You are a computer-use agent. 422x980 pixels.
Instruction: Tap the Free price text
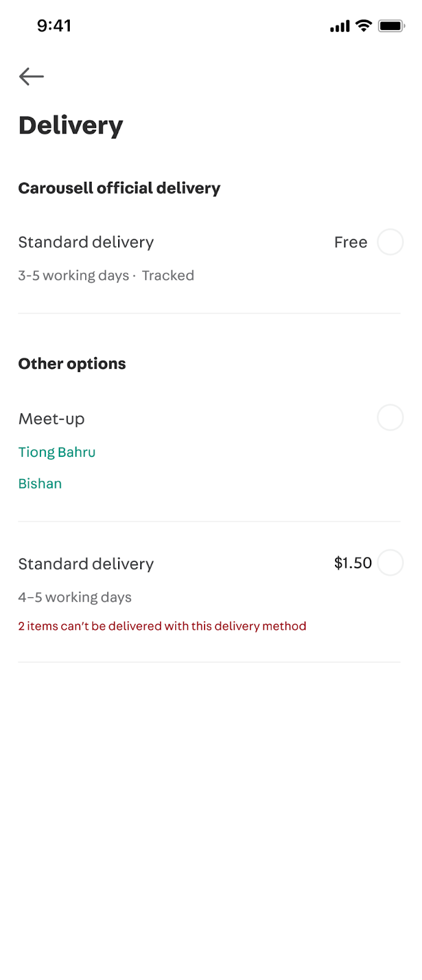click(x=351, y=243)
